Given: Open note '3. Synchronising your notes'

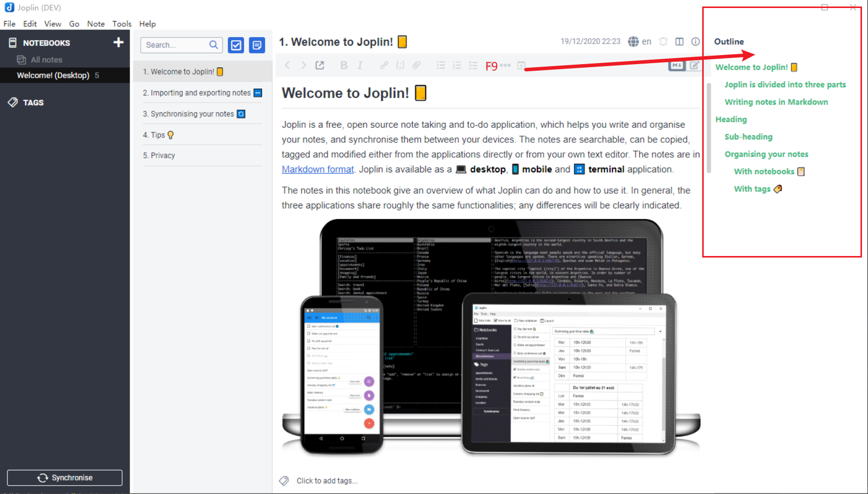Looking at the screenshot, I should pyautogui.click(x=202, y=114).
